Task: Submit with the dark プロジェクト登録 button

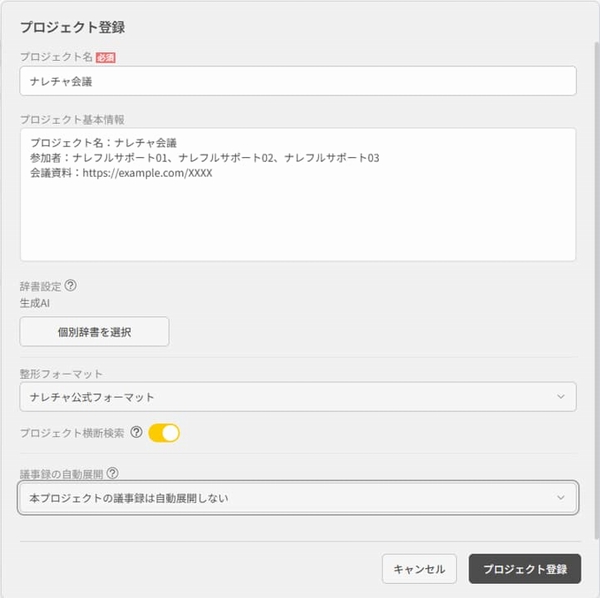Action: (524, 569)
